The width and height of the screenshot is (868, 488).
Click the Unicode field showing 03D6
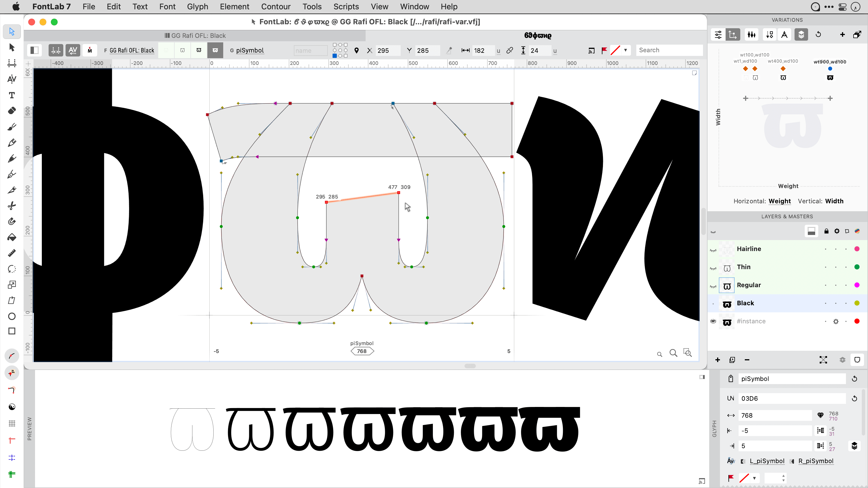[x=792, y=398]
